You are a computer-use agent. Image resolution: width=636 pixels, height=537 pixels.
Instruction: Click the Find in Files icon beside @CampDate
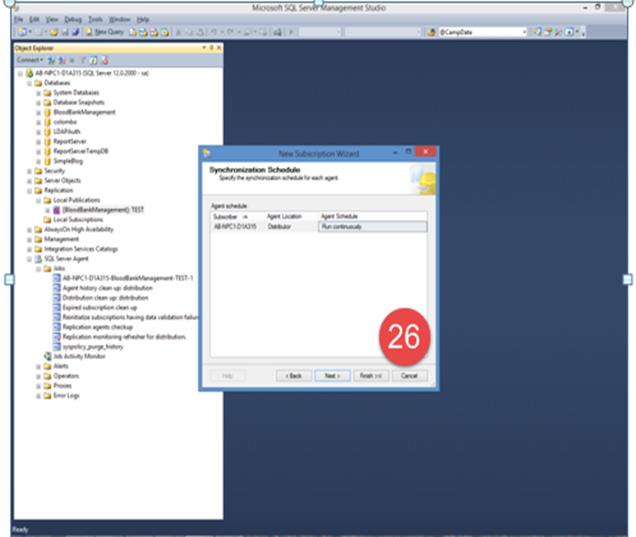click(431, 32)
